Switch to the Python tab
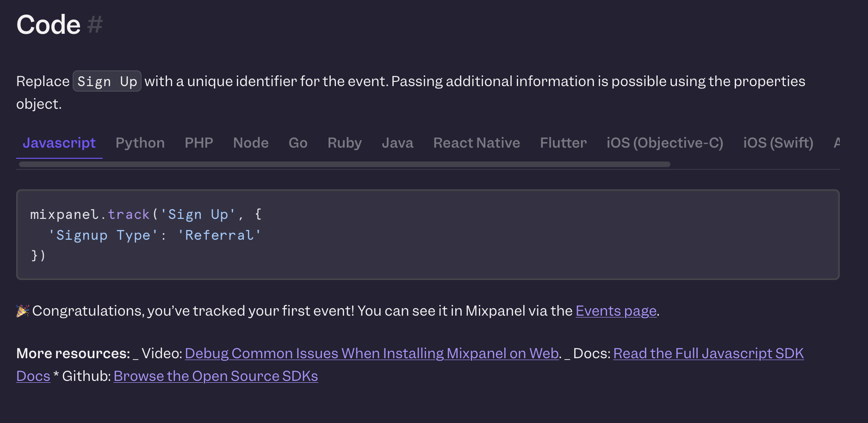This screenshot has width=868, height=423. [x=140, y=143]
